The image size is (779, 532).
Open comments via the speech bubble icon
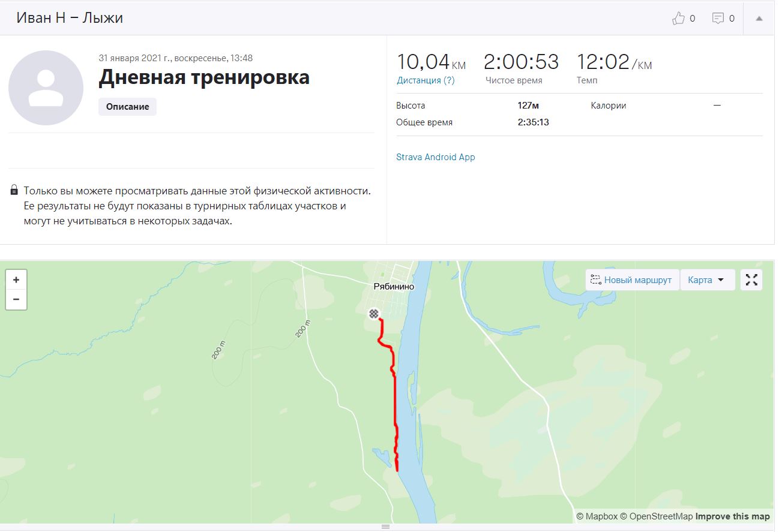(718, 18)
